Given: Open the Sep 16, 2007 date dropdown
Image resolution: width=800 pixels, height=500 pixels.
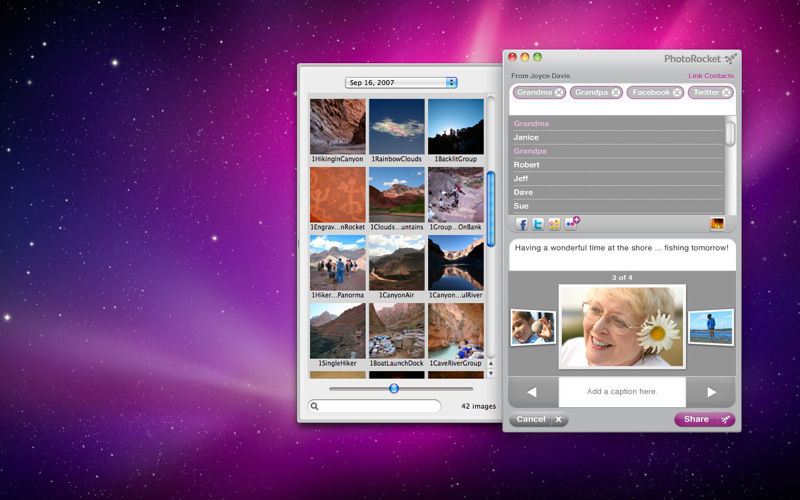Looking at the screenshot, I should [401, 83].
